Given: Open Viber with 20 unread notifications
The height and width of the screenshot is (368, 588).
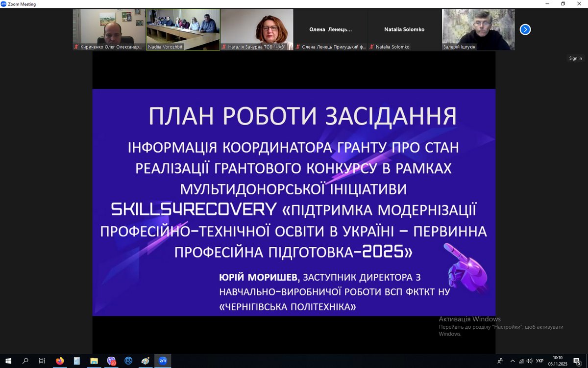Looking at the screenshot, I should pos(111,361).
